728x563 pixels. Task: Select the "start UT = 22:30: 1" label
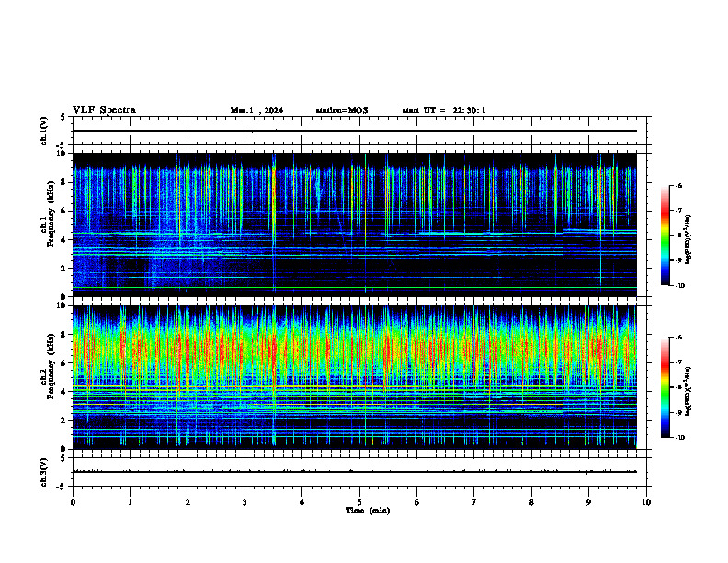tap(444, 110)
